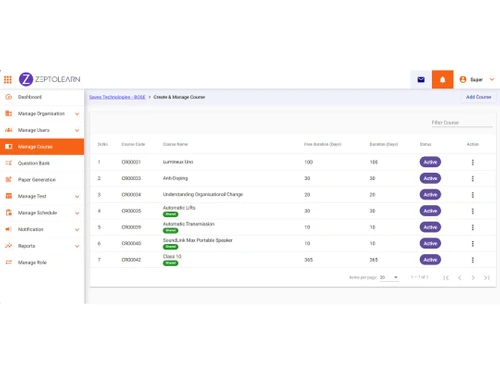Click the Question Bank list icon
The height and width of the screenshot is (375, 500).
click(x=9, y=163)
